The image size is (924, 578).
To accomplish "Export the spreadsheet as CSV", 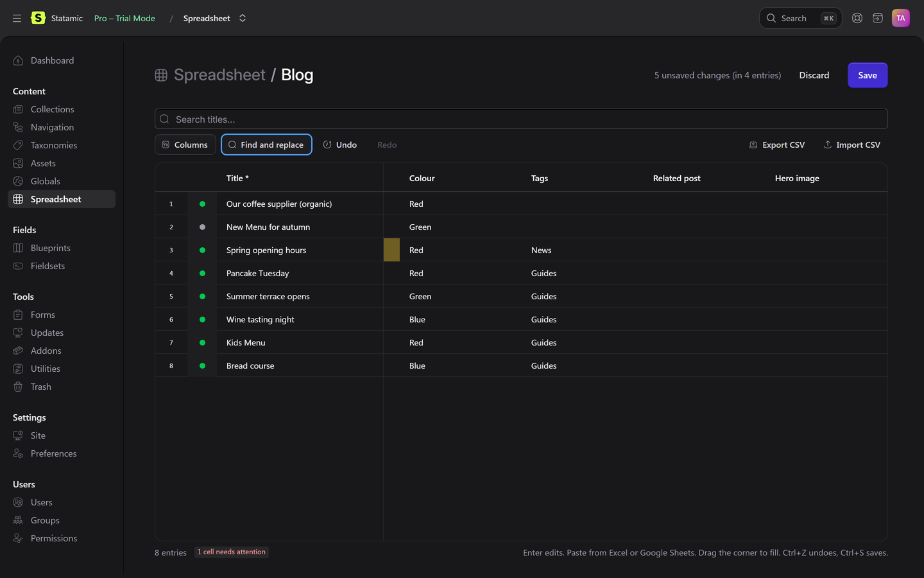I will [777, 144].
